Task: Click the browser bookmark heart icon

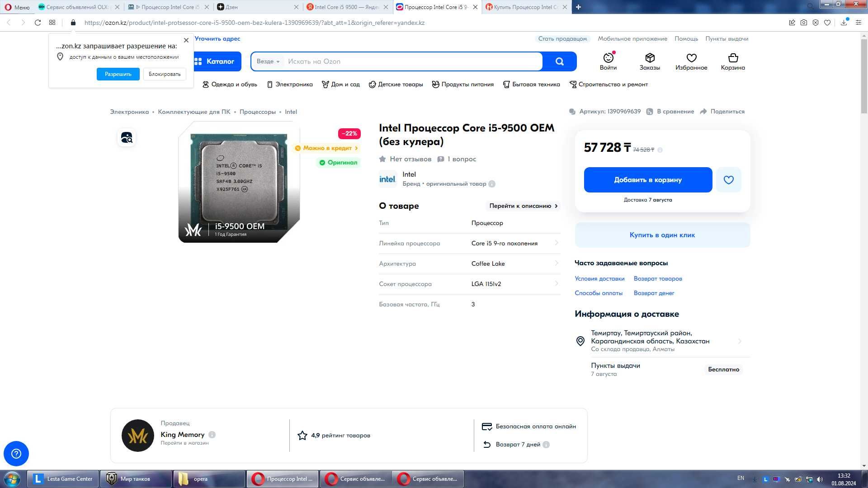Action: coord(827,23)
